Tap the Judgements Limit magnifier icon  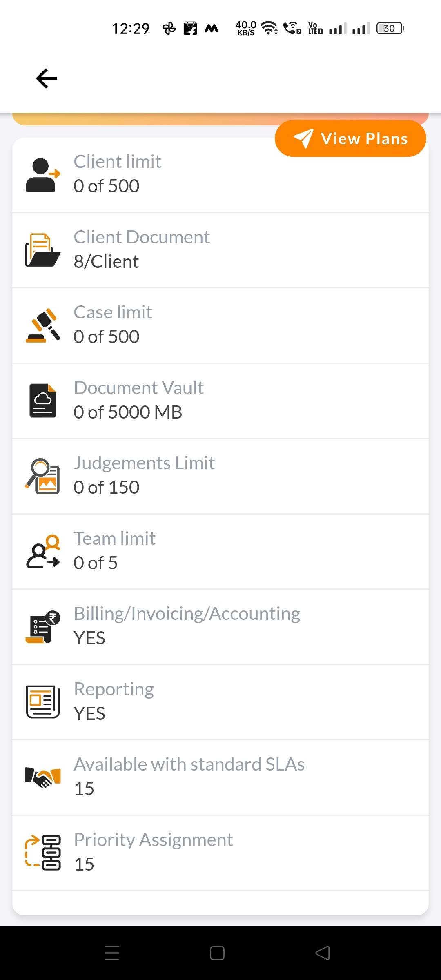click(x=43, y=476)
